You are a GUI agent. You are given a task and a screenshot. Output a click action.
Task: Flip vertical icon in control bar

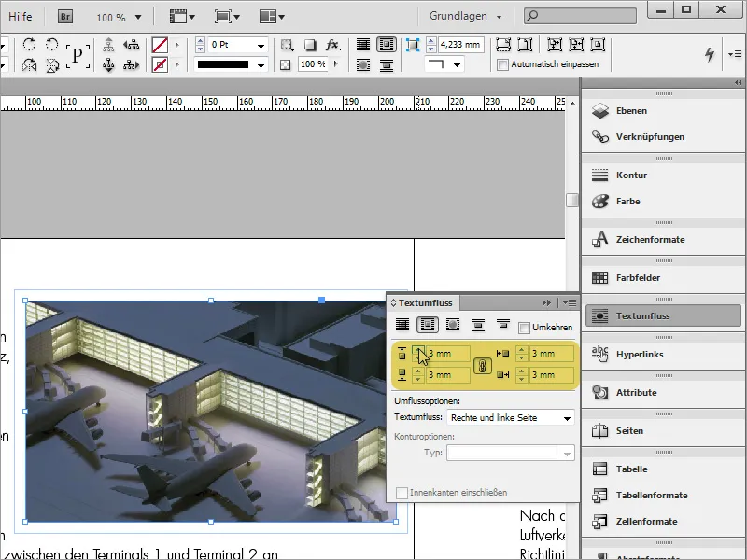point(52,64)
